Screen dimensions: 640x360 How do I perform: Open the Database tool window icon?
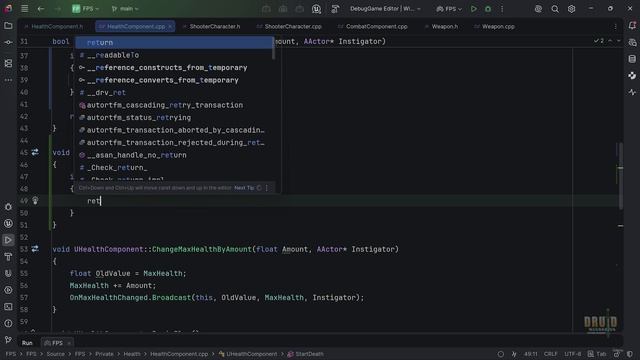tap(632, 59)
